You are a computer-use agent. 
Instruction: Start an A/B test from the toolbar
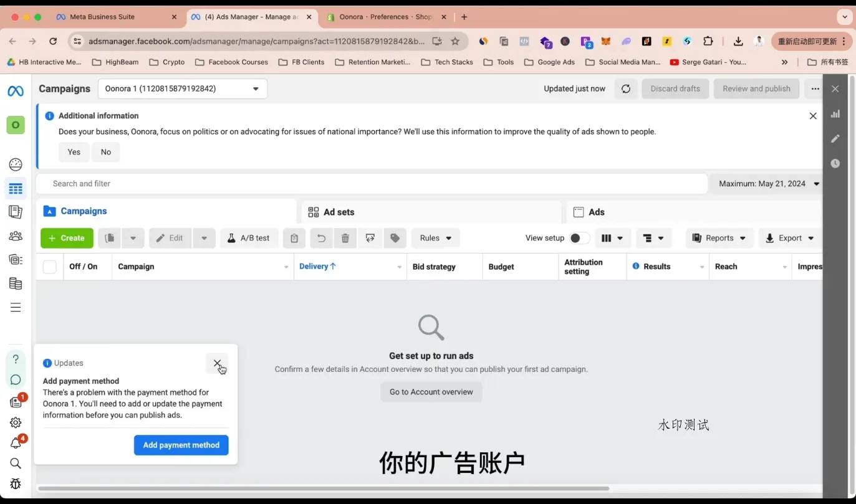pos(249,238)
